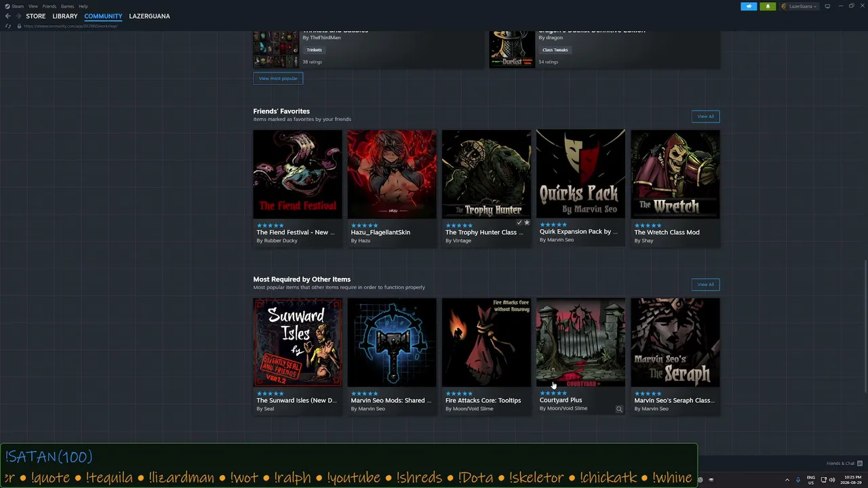Open the Quirks Pack thumbnail

click(580, 174)
